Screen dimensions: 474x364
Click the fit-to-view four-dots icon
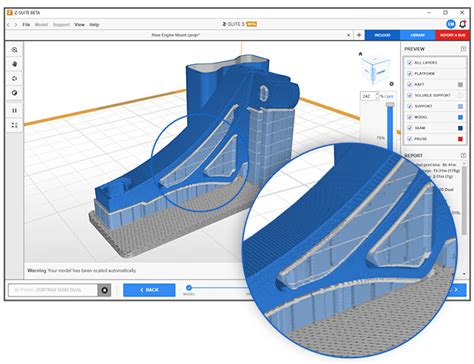click(x=14, y=125)
